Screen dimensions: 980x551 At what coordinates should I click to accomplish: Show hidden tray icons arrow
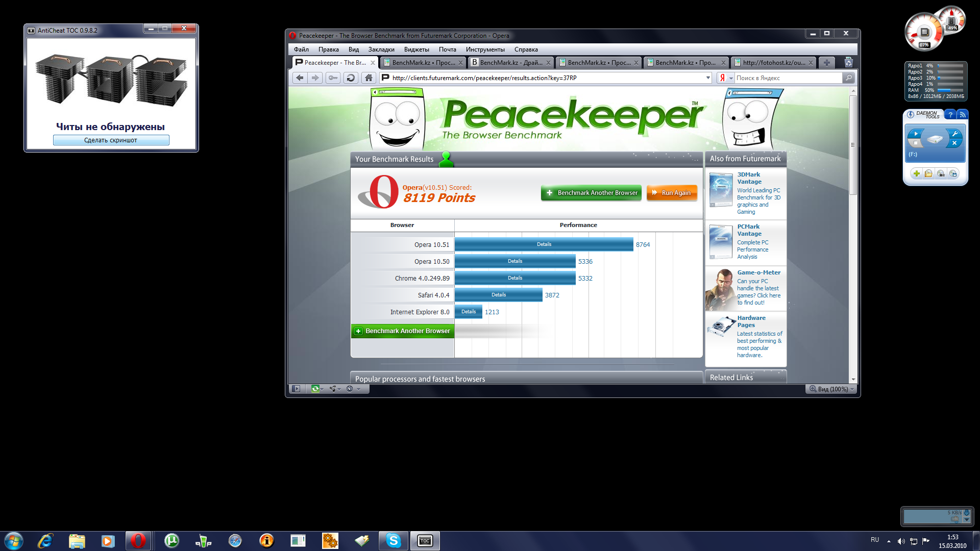point(889,541)
